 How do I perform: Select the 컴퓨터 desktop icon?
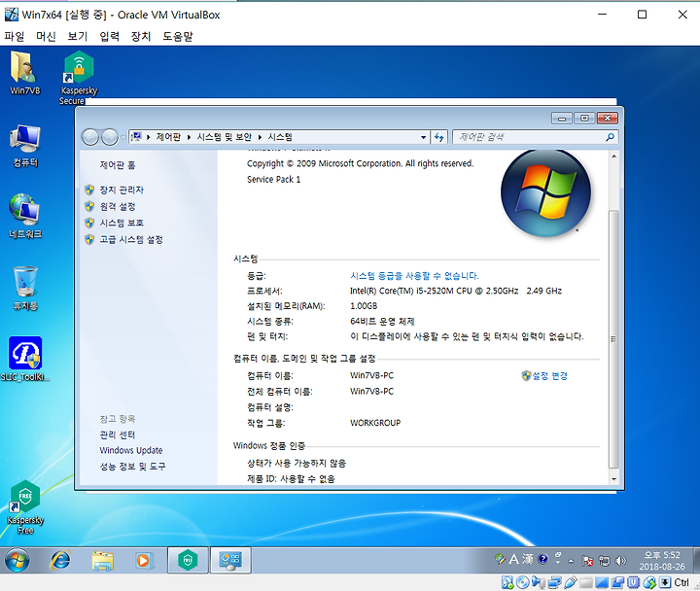pyautogui.click(x=25, y=146)
